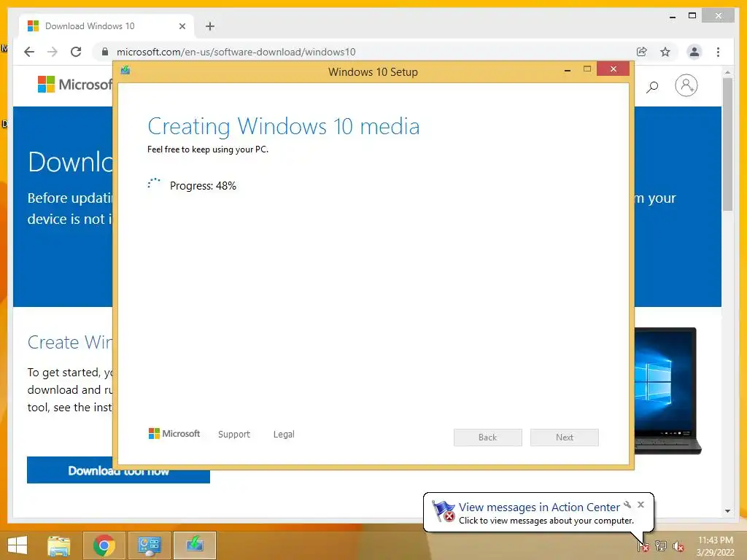This screenshot has width=747, height=560.
Task: Click the Next button in Setup
Action: 565,437
